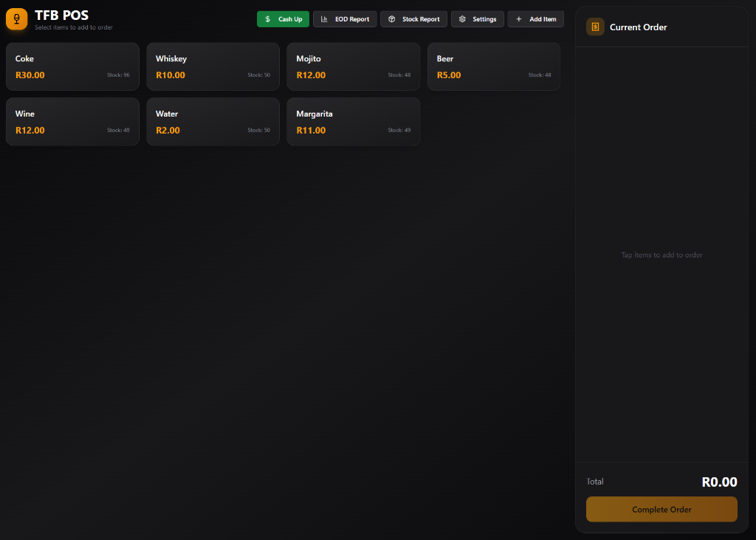Click the orange TFB POS logo icon
Image resolution: width=756 pixels, height=540 pixels.
(16, 19)
